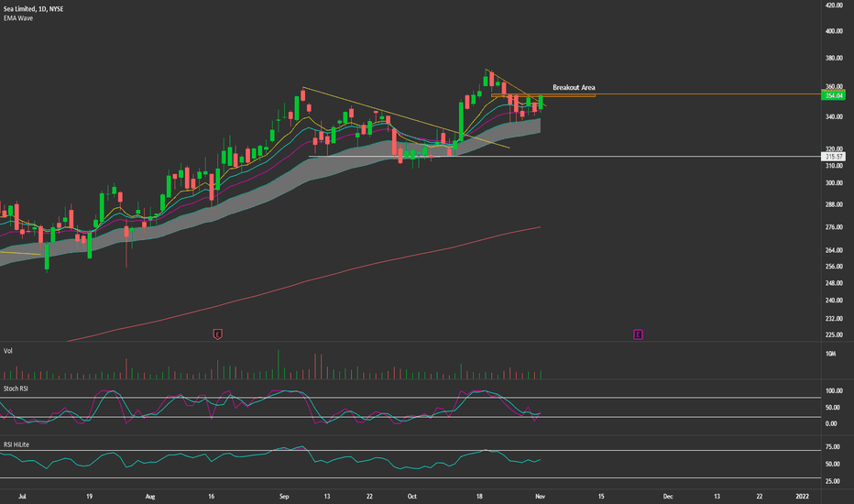Click the Sea Limited, 1D, NYSE symbol title

(33, 9)
